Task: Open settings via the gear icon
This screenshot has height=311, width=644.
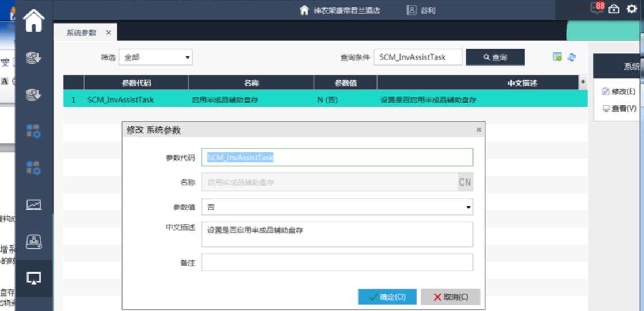Action: [x=631, y=9]
